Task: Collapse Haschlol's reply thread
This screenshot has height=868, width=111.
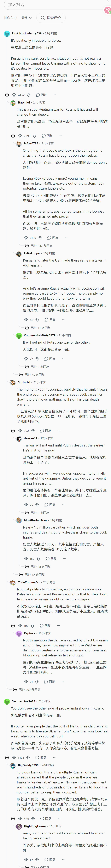Action: 13,136
